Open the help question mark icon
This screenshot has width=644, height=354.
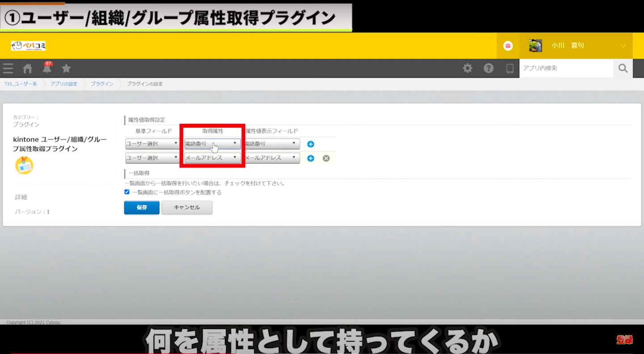coord(488,68)
